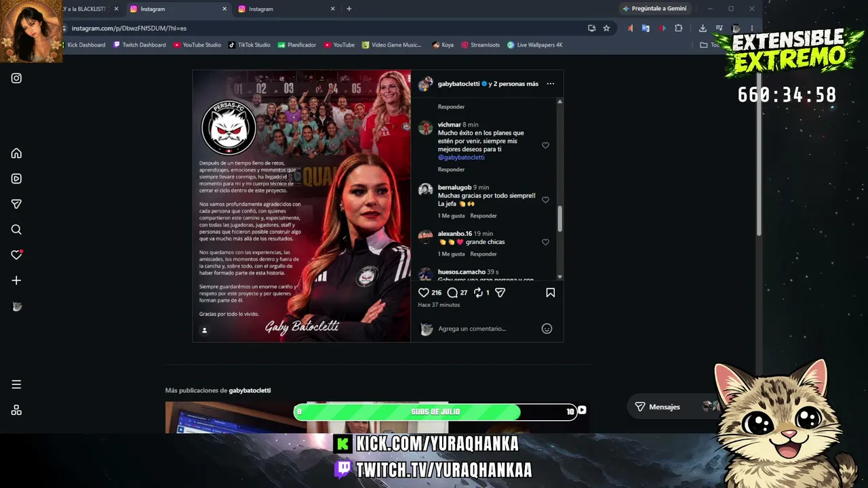Bookmark this page with the star icon

pyautogui.click(x=606, y=28)
